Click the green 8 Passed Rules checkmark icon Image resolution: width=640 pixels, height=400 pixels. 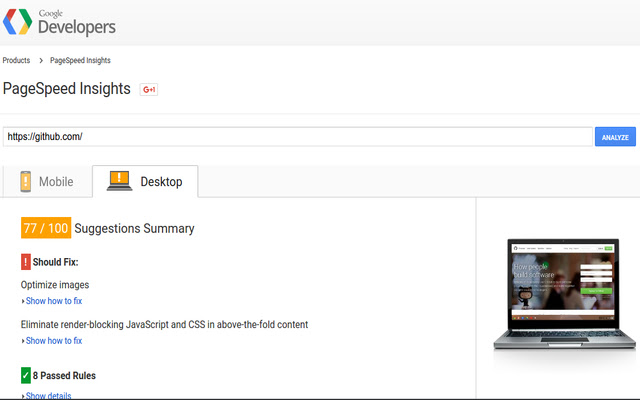coord(26,375)
